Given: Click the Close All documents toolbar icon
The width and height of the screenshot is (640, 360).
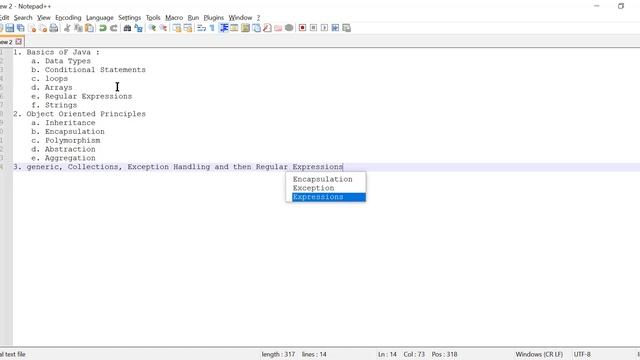Looking at the screenshot, I should (43, 28).
